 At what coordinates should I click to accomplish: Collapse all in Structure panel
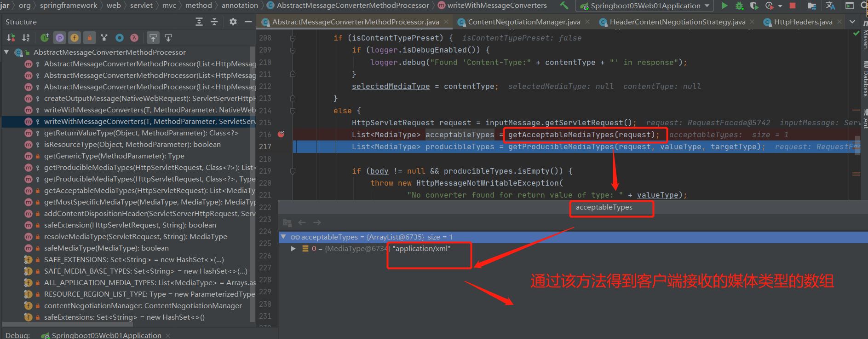[214, 22]
